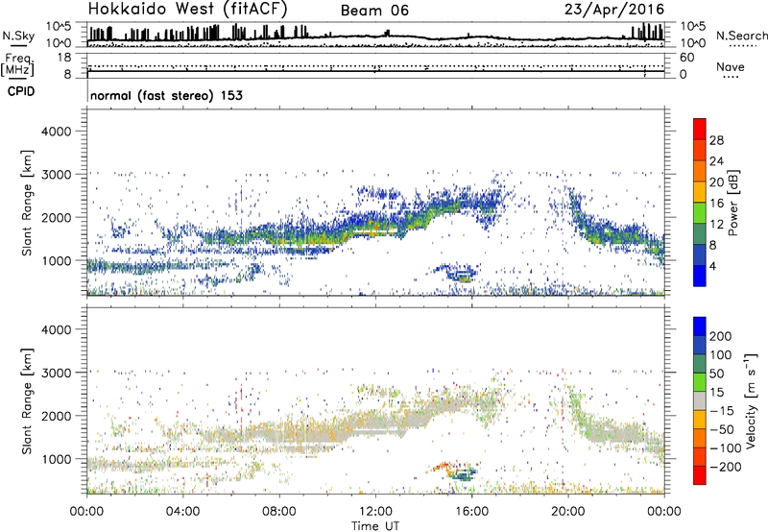768x532 pixels.
Task: Click the power echo cluster below 1000 km near 16:00
Action: point(455,273)
